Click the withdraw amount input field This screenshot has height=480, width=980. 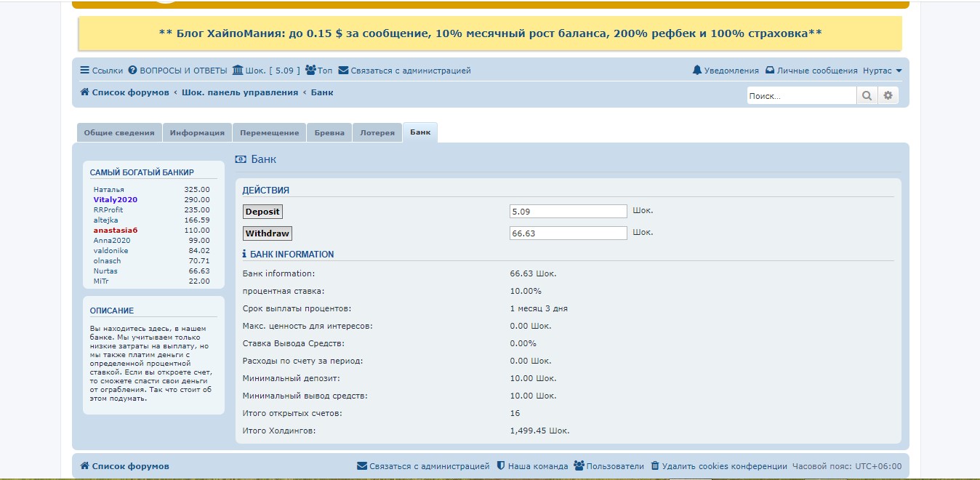(568, 233)
